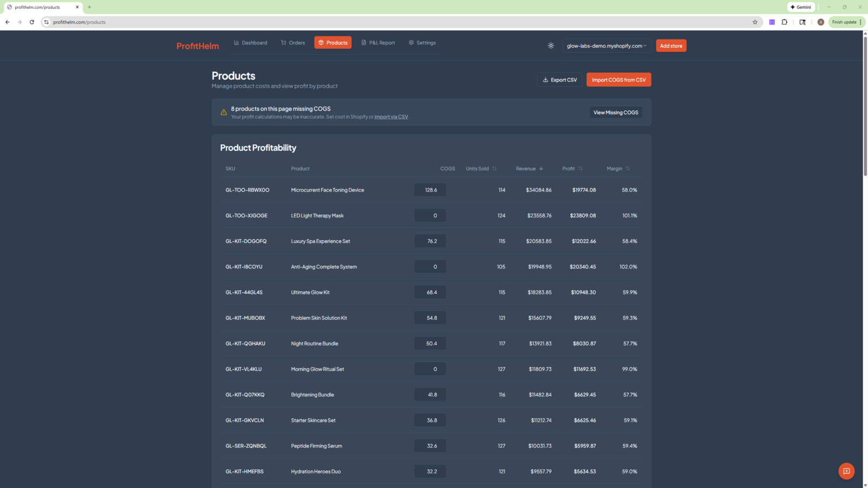The width and height of the screenshot is (868, 488).
Task: Open the store selector dropdown glow-labs-demo.myshopify.com
Action: coord(607,46)
